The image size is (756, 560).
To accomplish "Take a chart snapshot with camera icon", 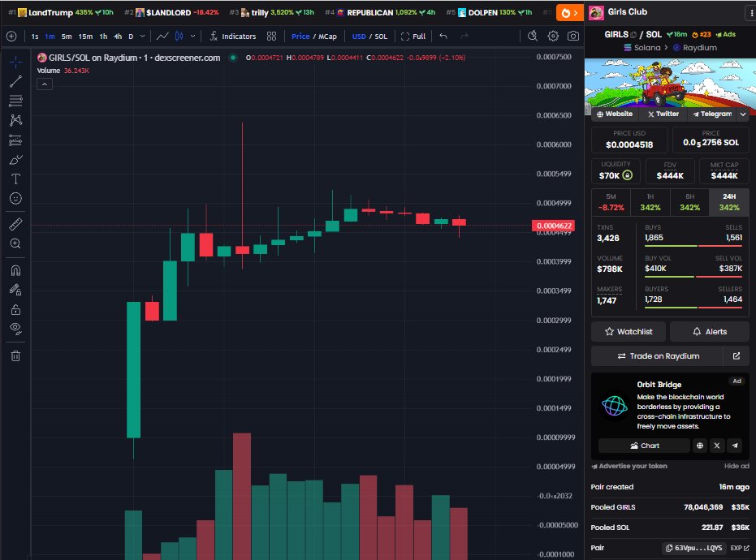I will (x=573, y=37).
